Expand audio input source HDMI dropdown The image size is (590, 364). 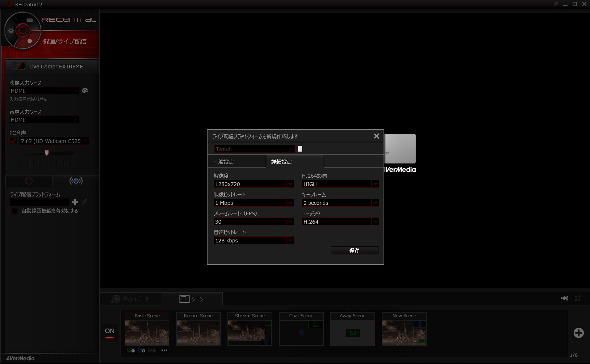(75, 120)
